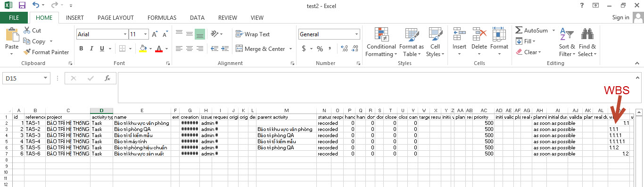Image resolution: width=644 pixels, height=187 pixels.
Task: Open the General number format dropdown
Action: point(357,34)
